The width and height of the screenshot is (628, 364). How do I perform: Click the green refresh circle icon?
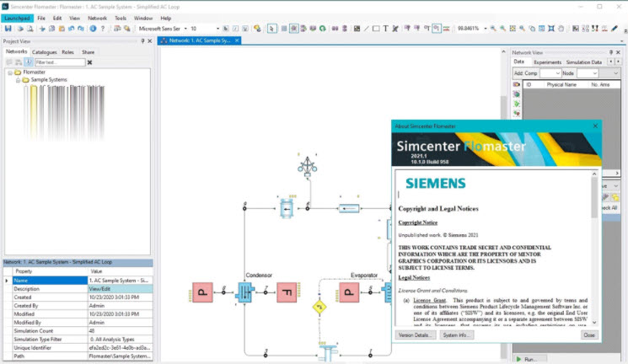[322, 29]
